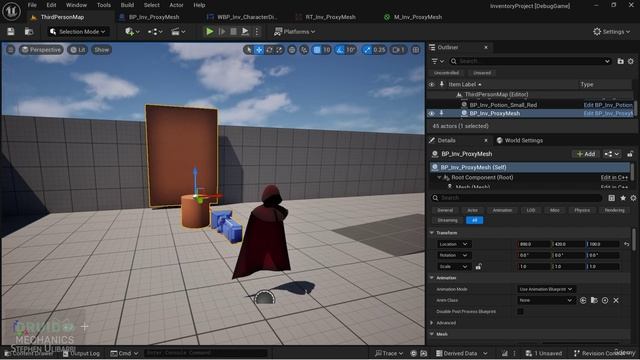Lock the Details panel

pyautogui.click(x=630, y=154)
